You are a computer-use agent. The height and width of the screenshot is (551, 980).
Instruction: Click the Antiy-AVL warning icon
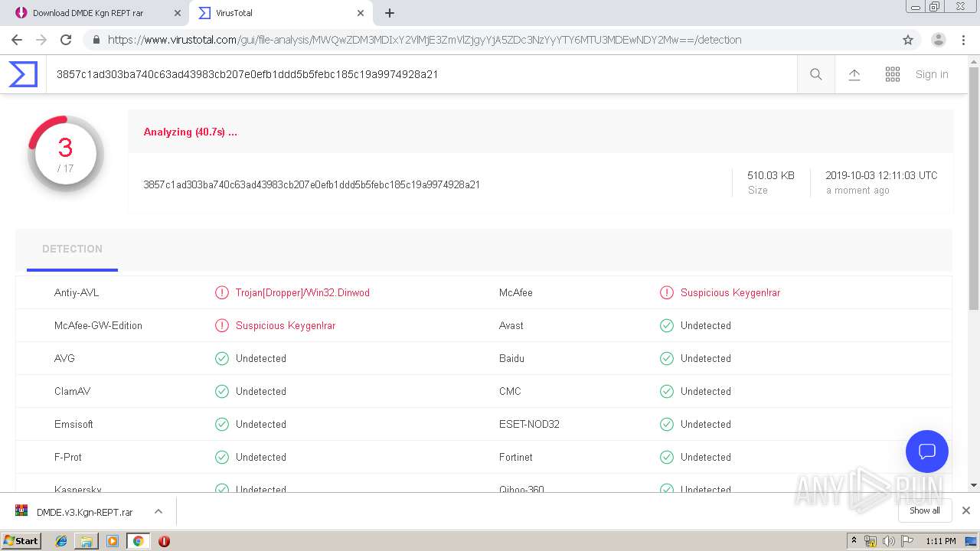pos(222,292)
